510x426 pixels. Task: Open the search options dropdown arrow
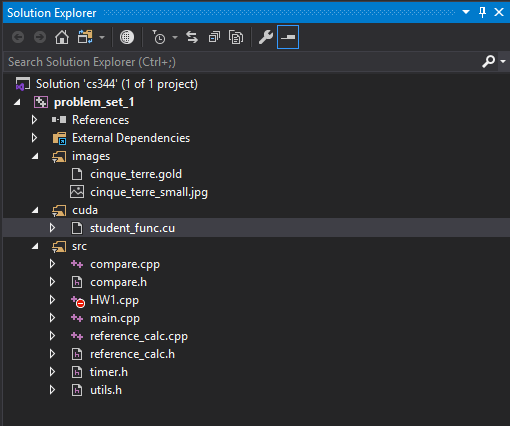click(503, 61)
